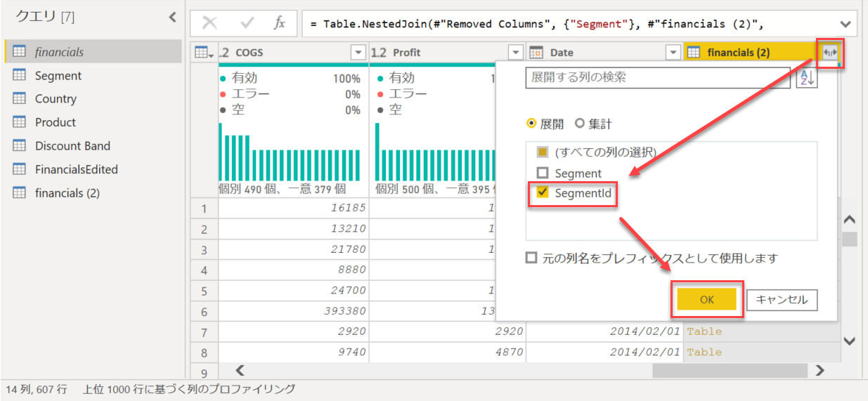Open the table menu icon at grid corner

(x=205, y=53)
